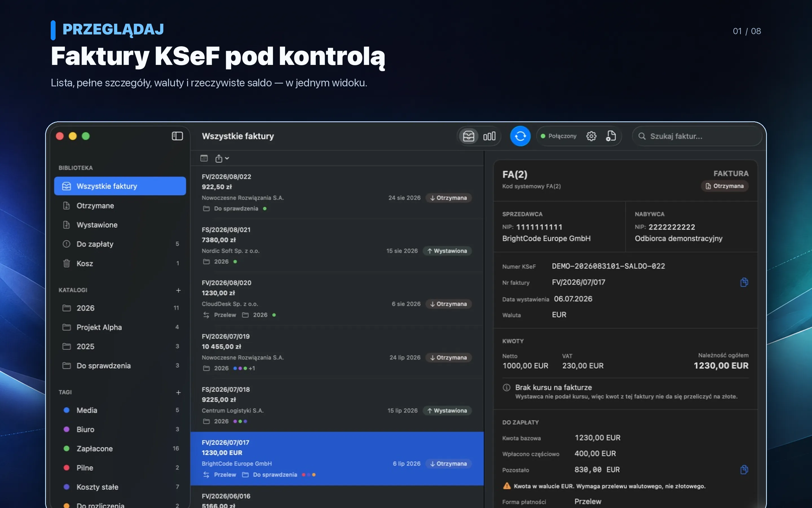Open the Kosz trash section

[x=120, y=263]
